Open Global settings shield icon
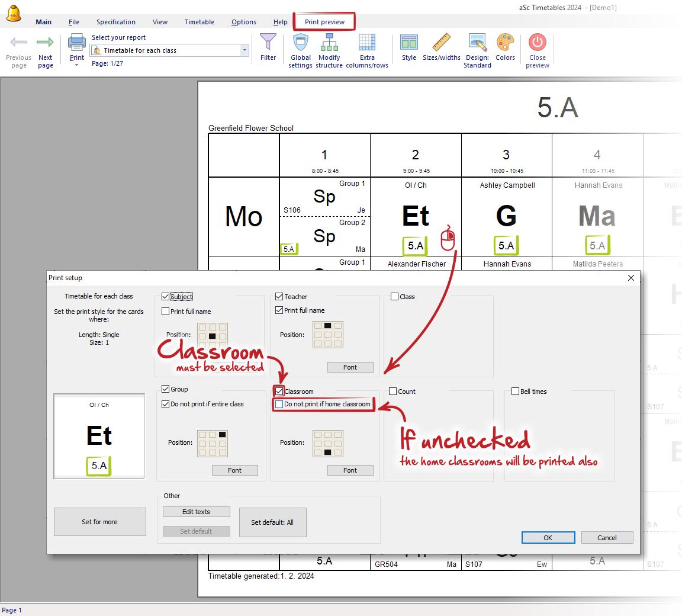The width and height of the screenshot is (682, 616). 301,42
